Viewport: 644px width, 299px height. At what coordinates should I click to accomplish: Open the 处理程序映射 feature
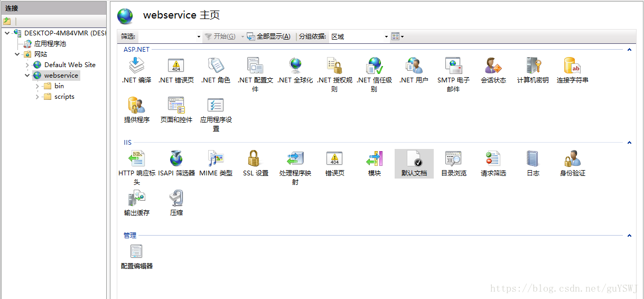coord(295,167)
